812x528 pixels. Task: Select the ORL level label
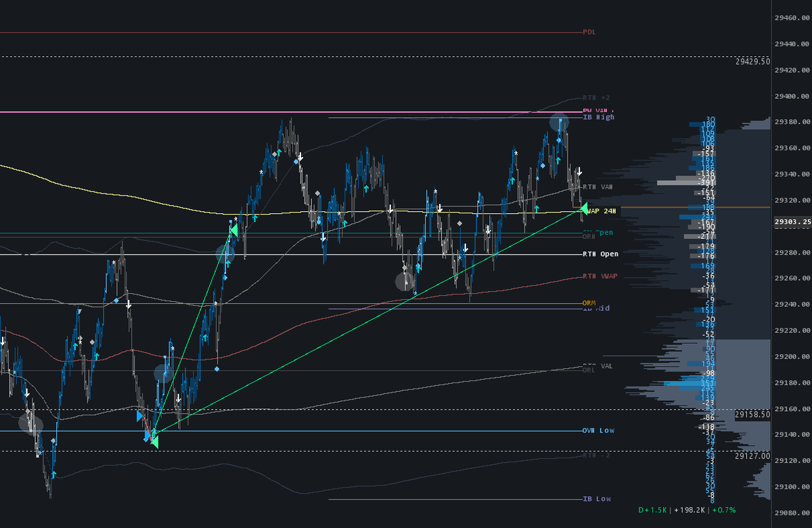click(589, 370)
